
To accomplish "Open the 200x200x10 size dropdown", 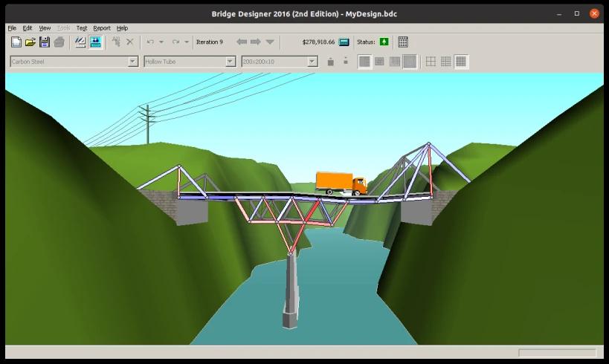I will coord(312,62).
